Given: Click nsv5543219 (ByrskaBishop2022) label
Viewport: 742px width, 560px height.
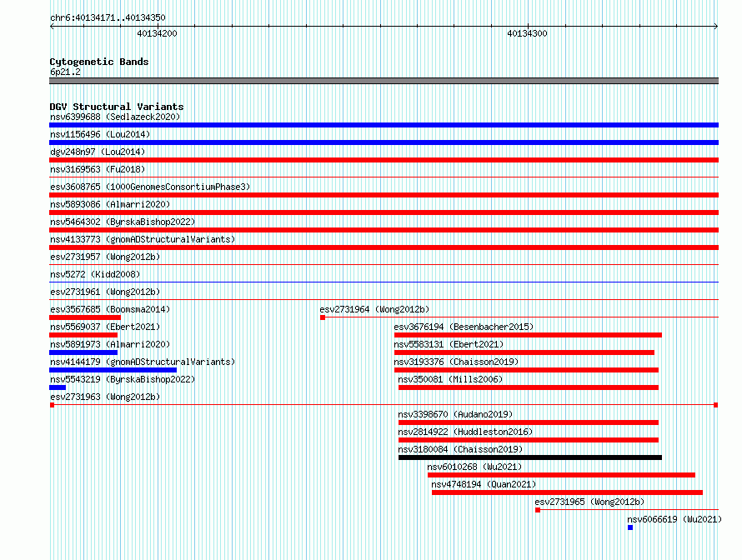Looking at the screenshot, I should [x=123, y=379].
